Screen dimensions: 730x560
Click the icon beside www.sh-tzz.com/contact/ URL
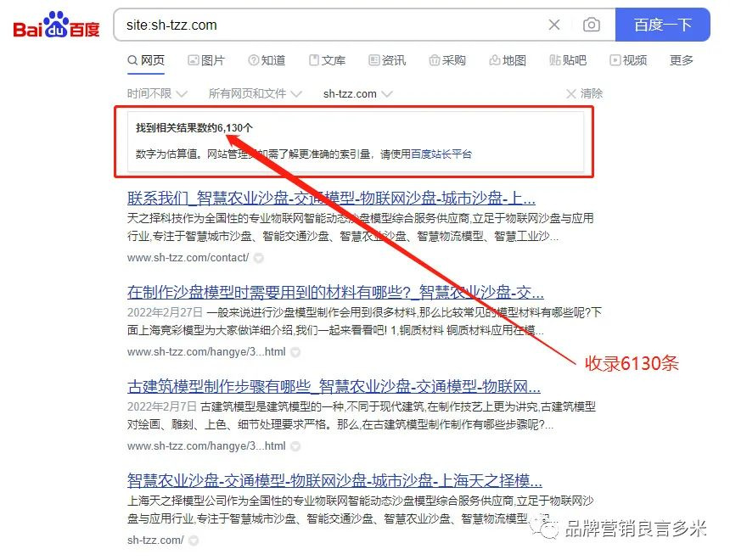(x=258, y=258)
